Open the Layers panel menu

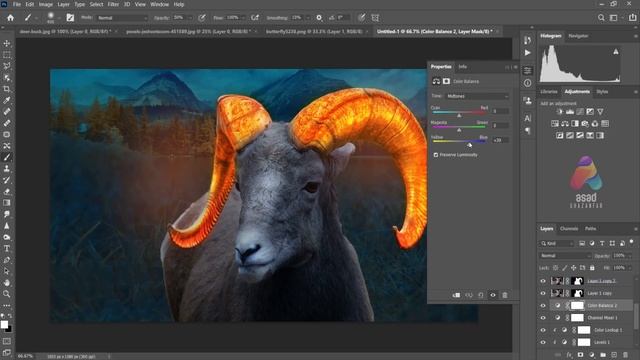click(x=636, y=229)
